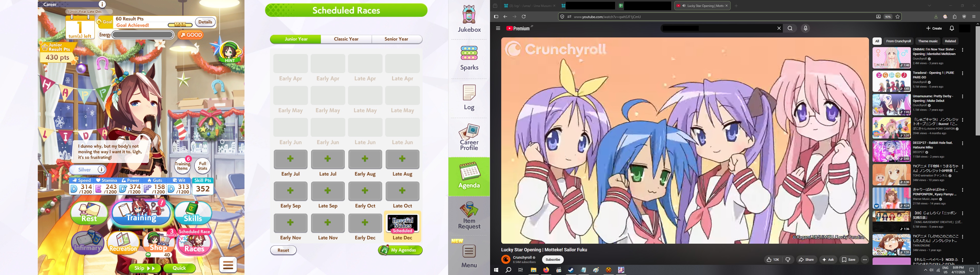Open the Jukebox icon
Screen dimensions: 980x275
point(469,19)
